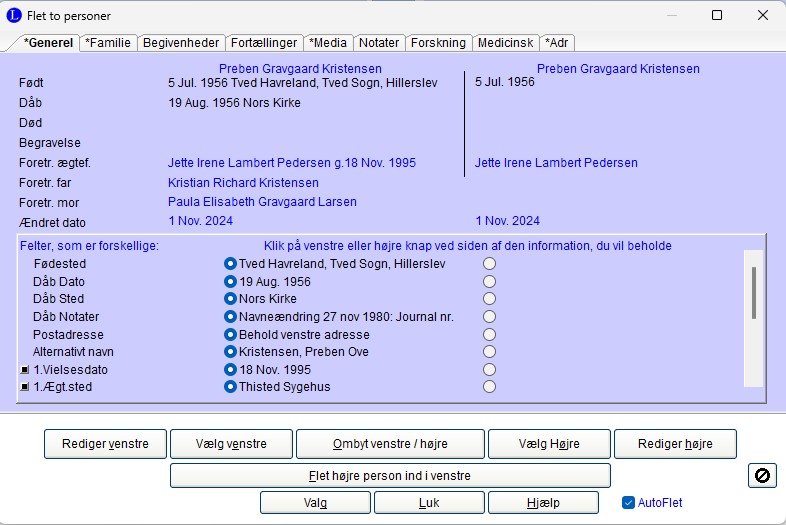Choose left radio for Alternativt navn
786x525 pixels.
click(x=230, y=352)
